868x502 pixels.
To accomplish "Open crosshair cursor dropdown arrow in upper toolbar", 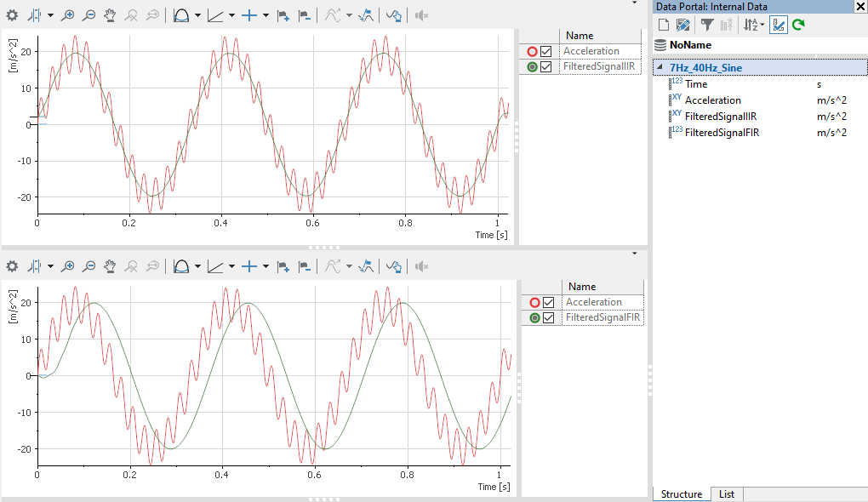I will point(266,15).
